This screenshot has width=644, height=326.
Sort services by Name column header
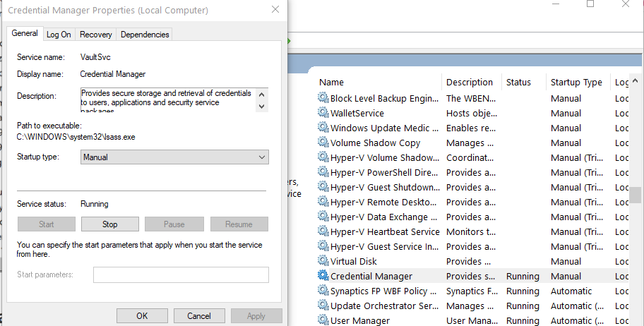[331, 82]
